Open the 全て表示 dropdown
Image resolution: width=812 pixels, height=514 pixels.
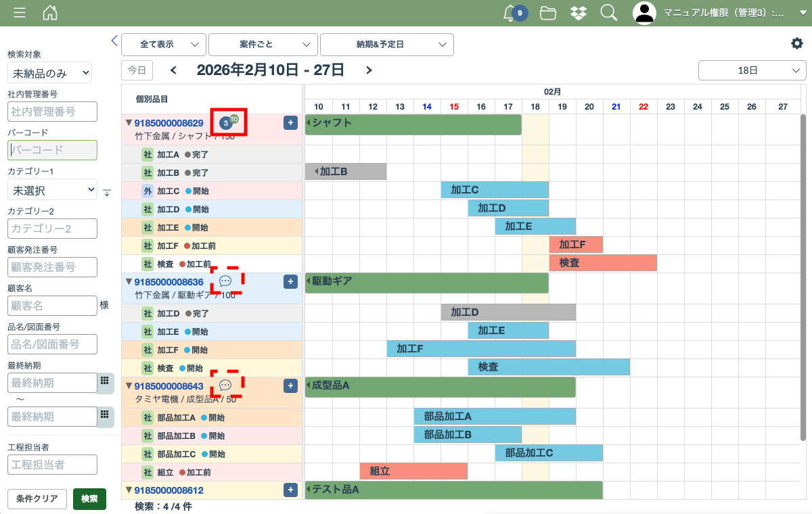(x=164, y=44)
